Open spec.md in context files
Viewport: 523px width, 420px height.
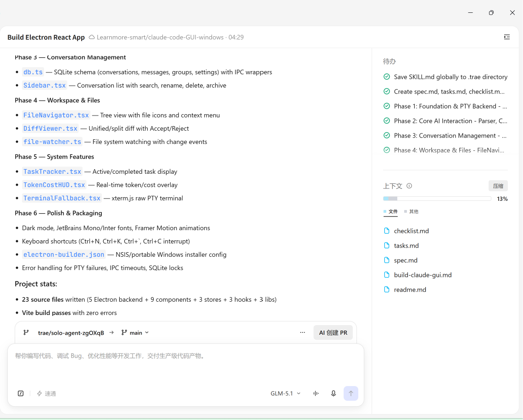pyautogui.click(x=406, y=260)
